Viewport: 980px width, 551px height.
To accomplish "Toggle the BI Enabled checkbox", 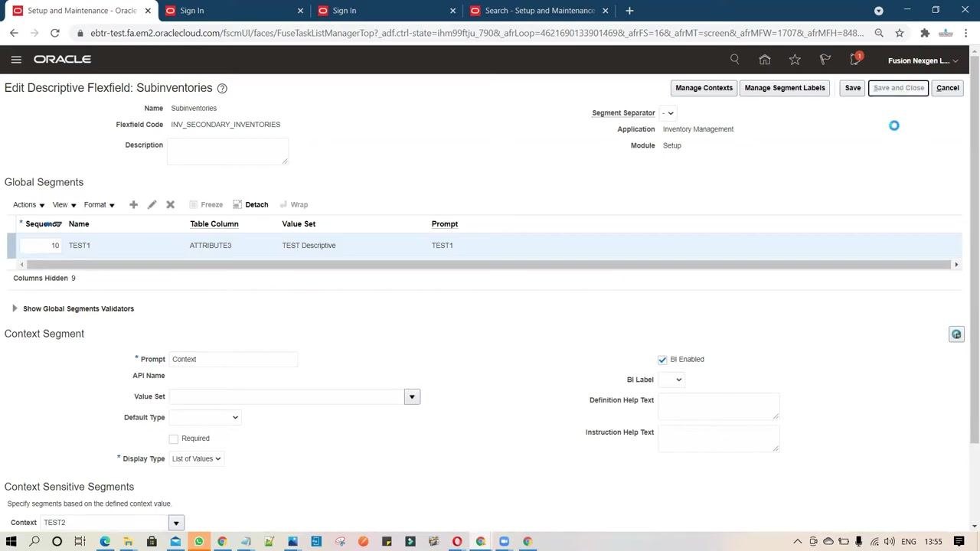I will tap(662, 360).
